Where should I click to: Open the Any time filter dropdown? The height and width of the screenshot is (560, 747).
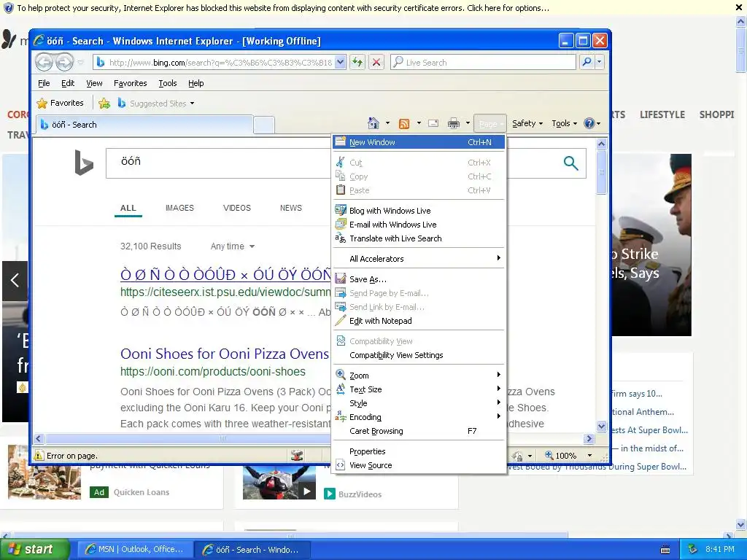233,246
